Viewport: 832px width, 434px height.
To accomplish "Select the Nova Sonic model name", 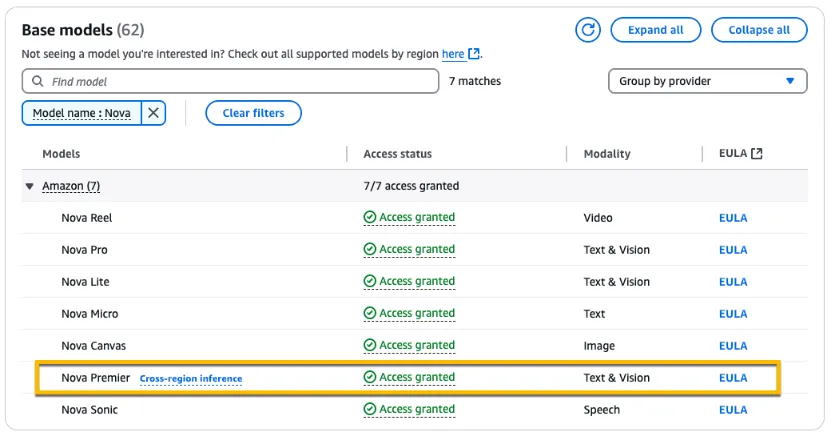I will 89,410.
